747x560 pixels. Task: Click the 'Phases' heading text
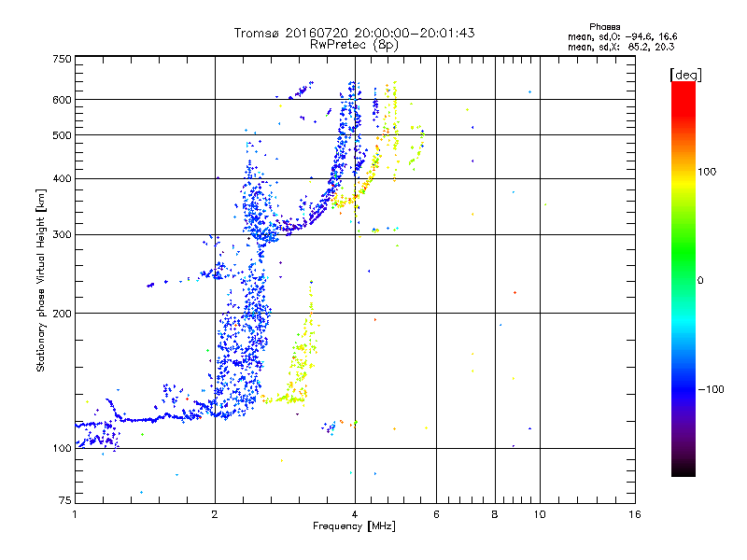(604, 27)
